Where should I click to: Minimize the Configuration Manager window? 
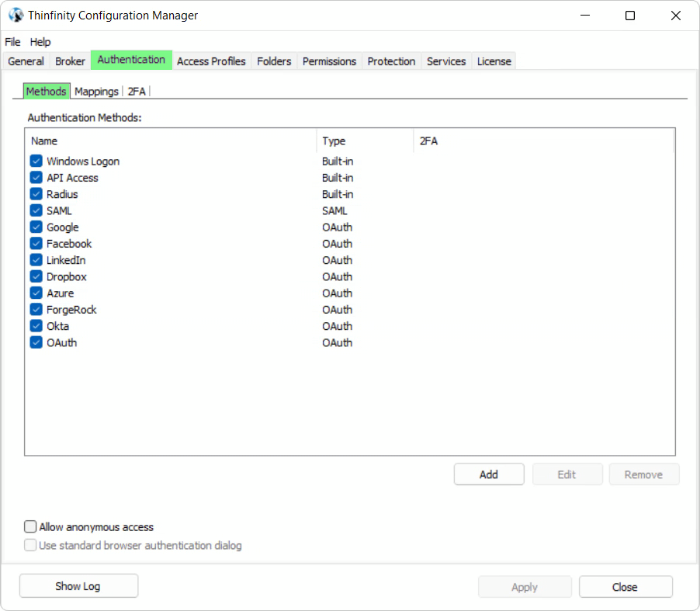click(x=585, y=16)
